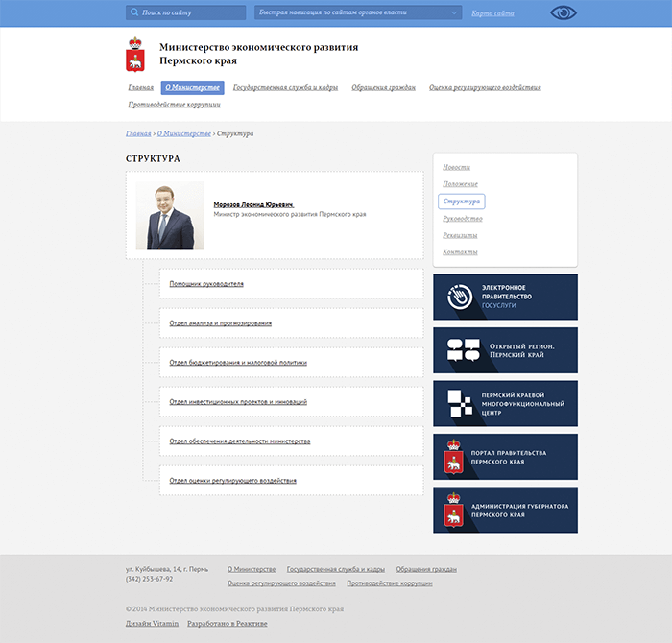Open Контакты in the sidebar menu
The image size is (672, 643).
coord(460,252)
